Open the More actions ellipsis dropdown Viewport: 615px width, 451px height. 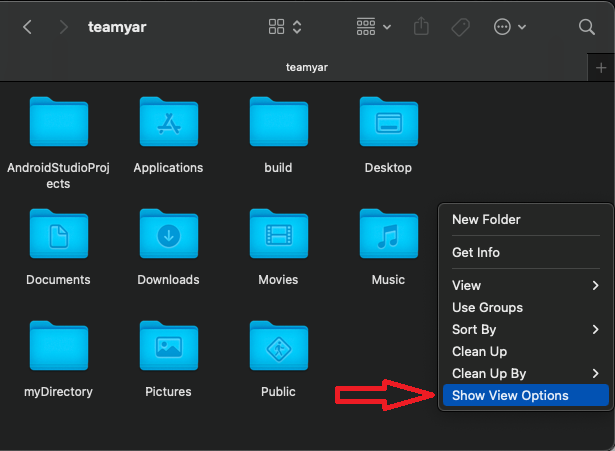click(508, 27)
